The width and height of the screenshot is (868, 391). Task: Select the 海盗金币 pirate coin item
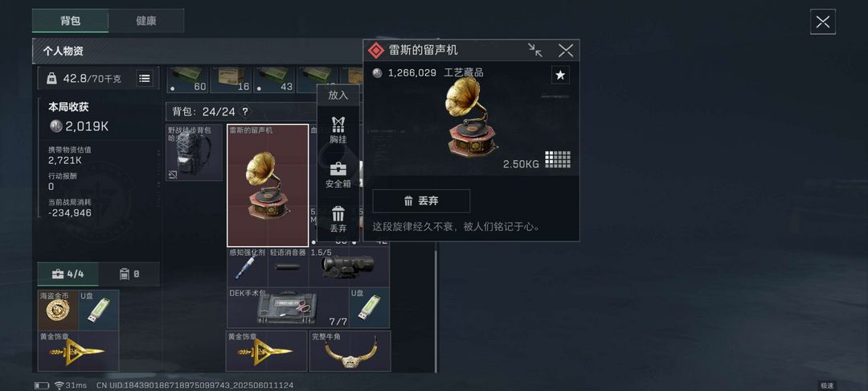coord(58,310)
